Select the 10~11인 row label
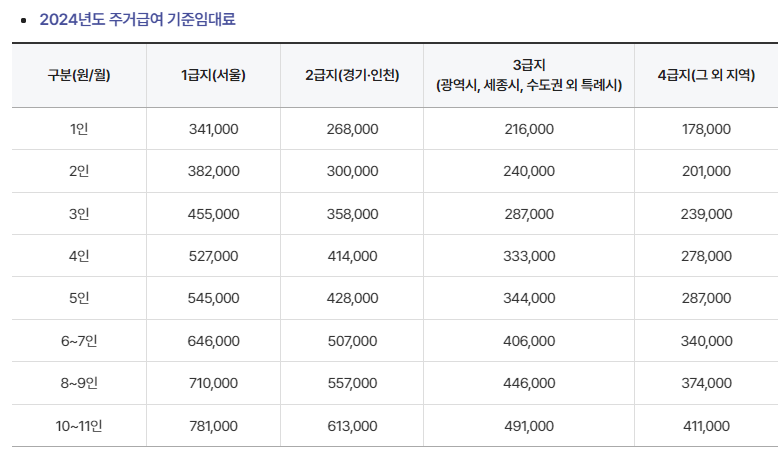This screenshot has width=778, height=451. tap(79, 426)
